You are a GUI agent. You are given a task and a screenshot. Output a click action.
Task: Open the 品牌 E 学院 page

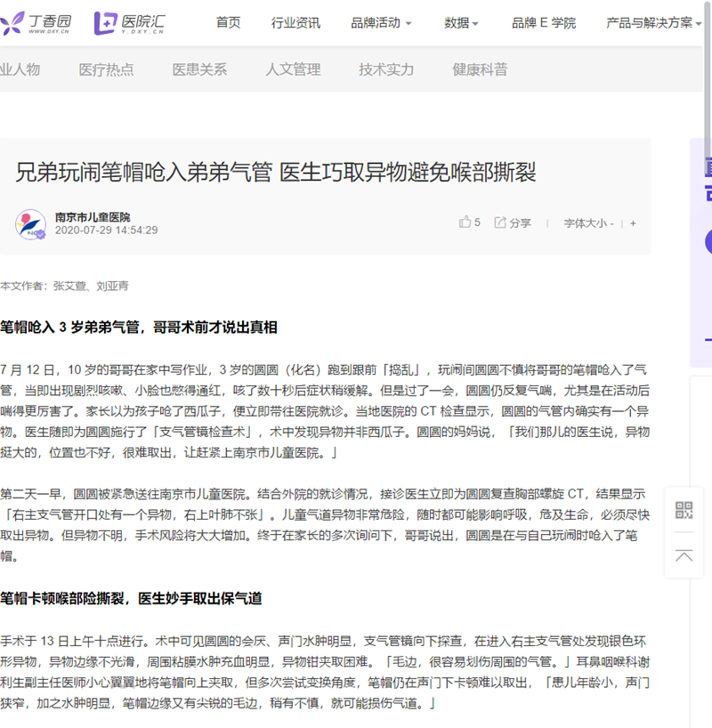542,22
